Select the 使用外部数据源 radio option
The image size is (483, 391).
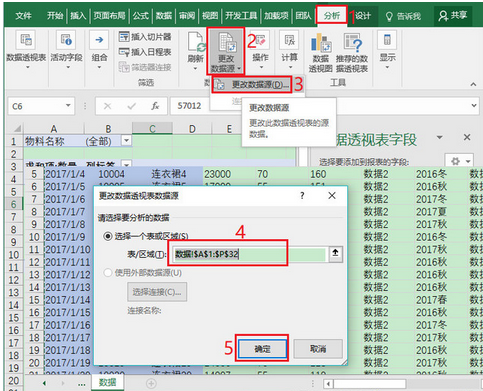click(108, 273)
